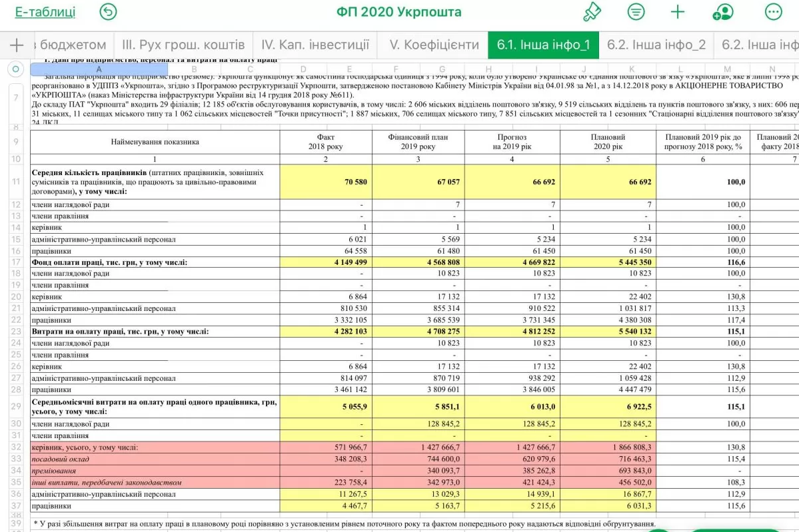Switch to the III. Рух грош. коштів tab
Image resolution: width=799 pixels, height=532 pixels.
click(183, 45)
